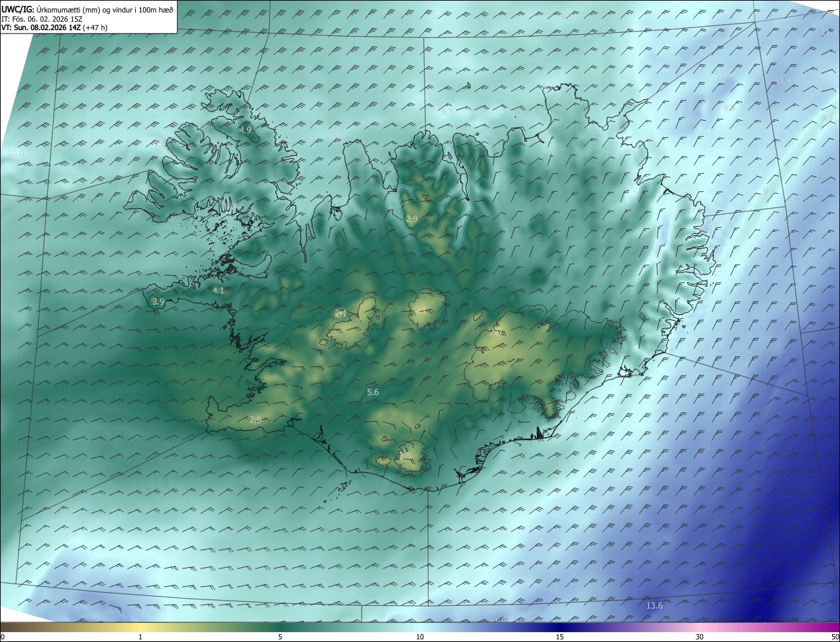Click the legend tick label "30"
Screen dimensions: 840x642
(x=700, y=637)
